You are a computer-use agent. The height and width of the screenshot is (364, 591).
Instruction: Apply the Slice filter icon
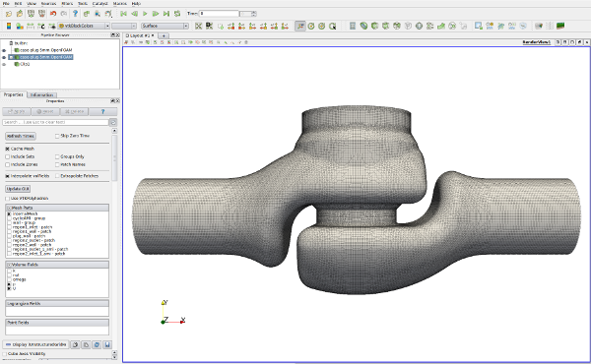[x=385, y=26]
